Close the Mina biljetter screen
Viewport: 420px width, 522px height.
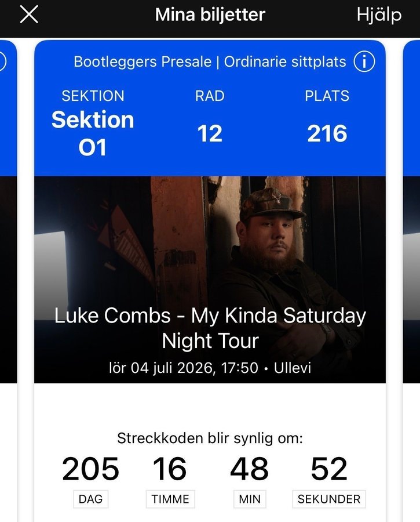pyautogui.click(x=29, y=14)
